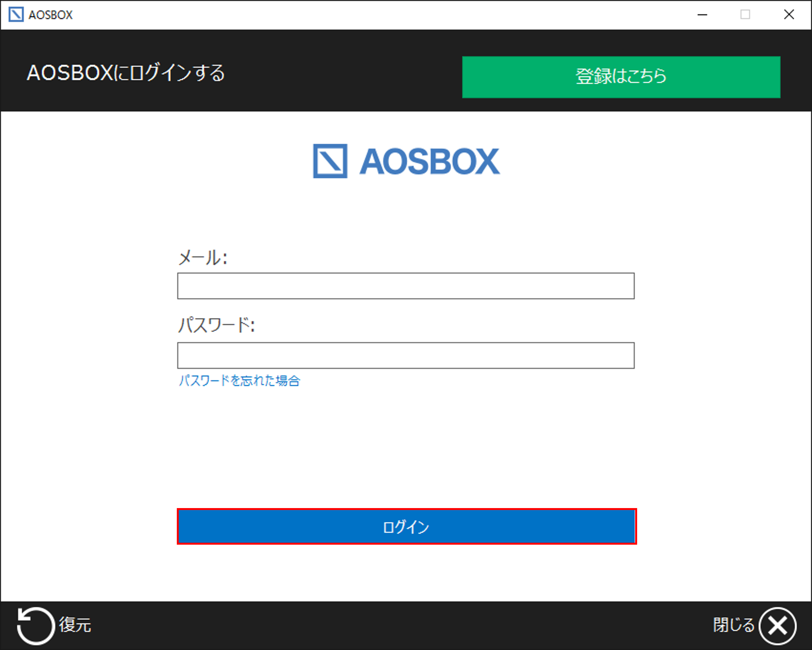Click the パスワード: label
The height and width of the screenshot is (650, 812).
tap(216, 325)
